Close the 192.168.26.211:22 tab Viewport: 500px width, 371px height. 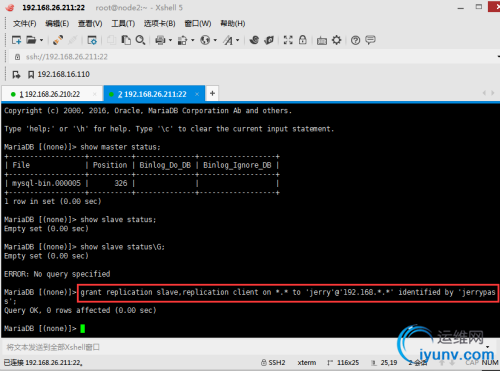point(197,94)
